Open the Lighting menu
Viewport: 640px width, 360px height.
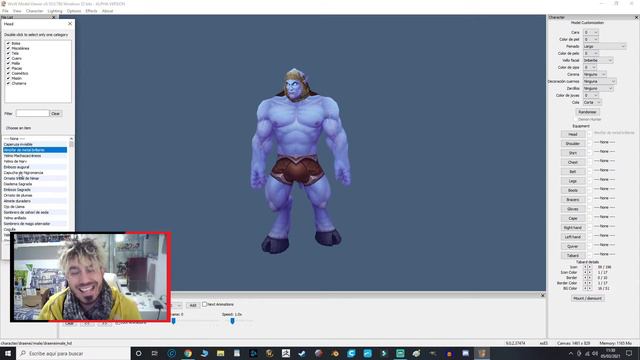[55, 11]
